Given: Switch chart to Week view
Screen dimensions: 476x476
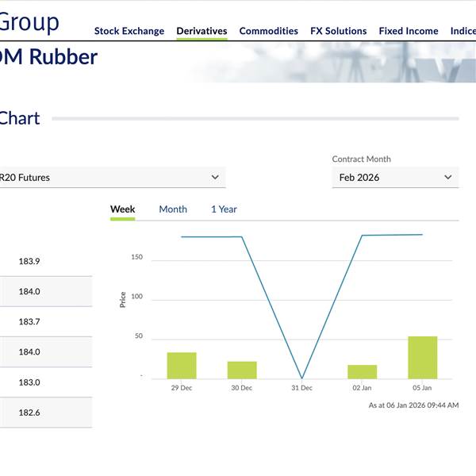Looking at the screenshot, I should 123,209.
